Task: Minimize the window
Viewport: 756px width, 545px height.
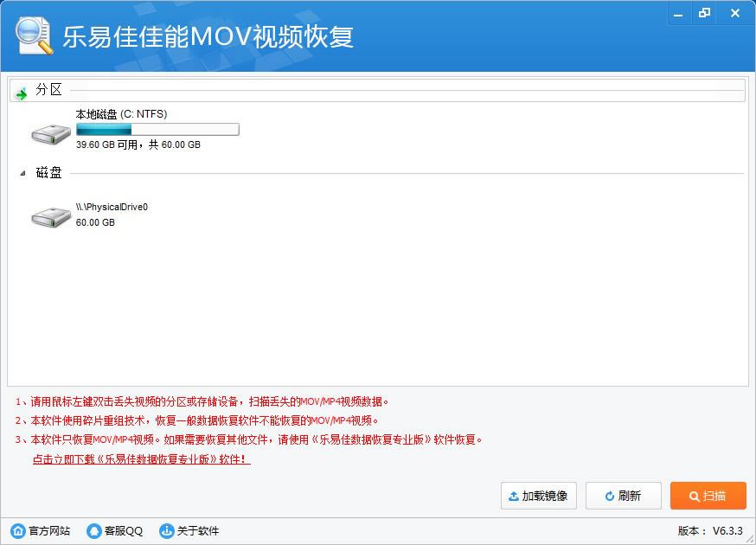Action: (x=678, y=14)
